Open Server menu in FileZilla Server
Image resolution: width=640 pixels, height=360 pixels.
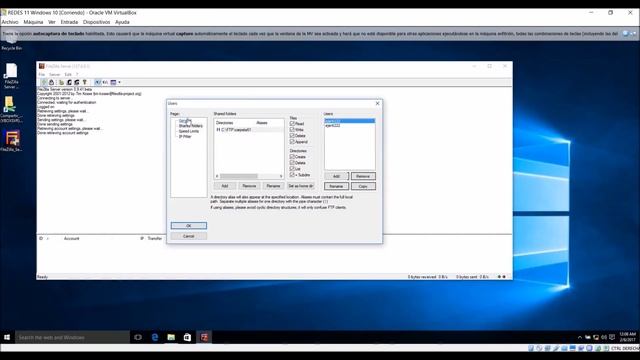pos(54,75)
